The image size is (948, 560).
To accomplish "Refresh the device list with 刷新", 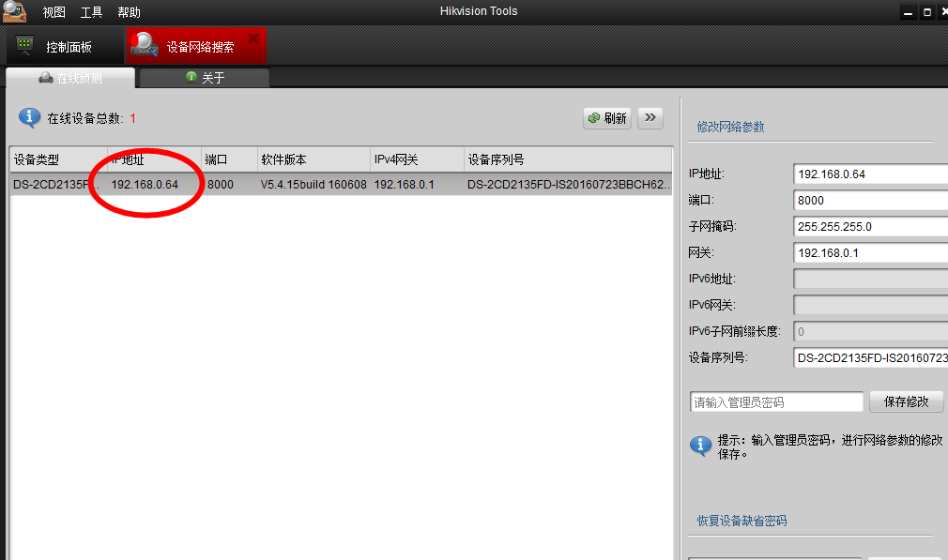I will click(607, 118).
